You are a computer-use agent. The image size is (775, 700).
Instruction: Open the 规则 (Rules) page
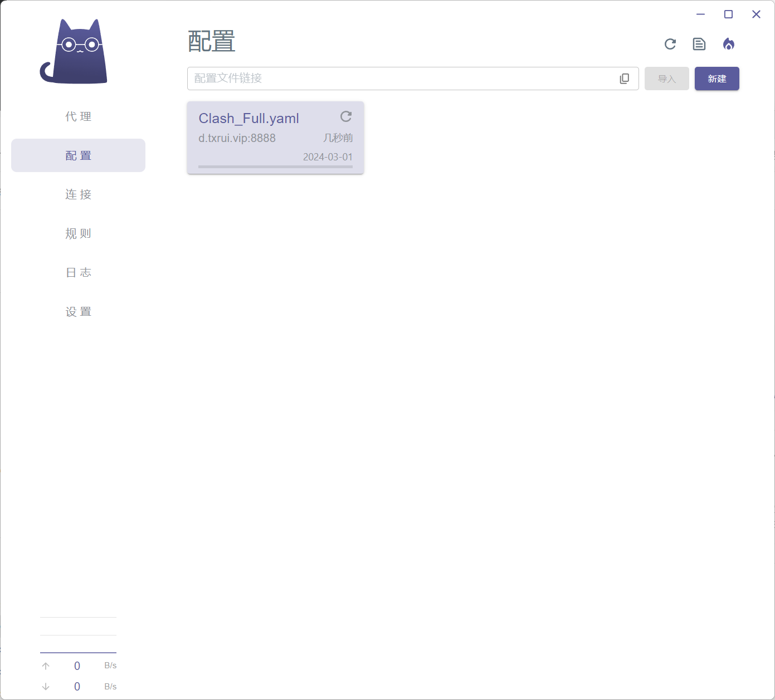tap(78, 233)
